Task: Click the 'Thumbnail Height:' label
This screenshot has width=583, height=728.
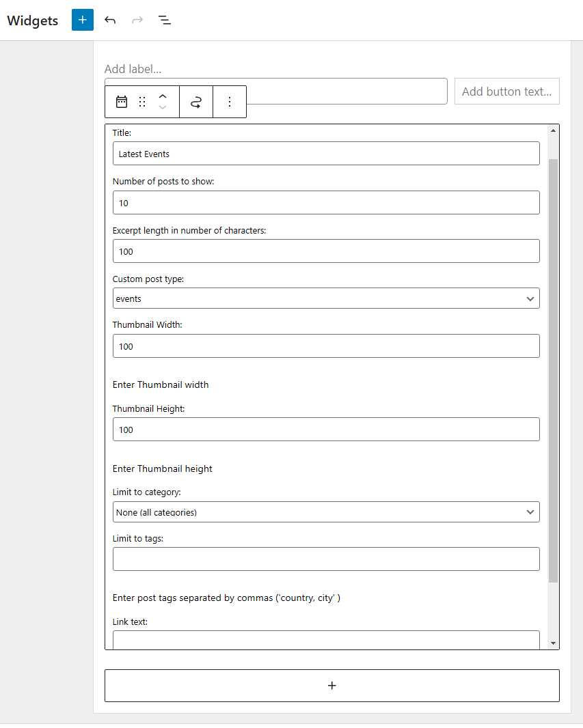Action: pos(148,408)
